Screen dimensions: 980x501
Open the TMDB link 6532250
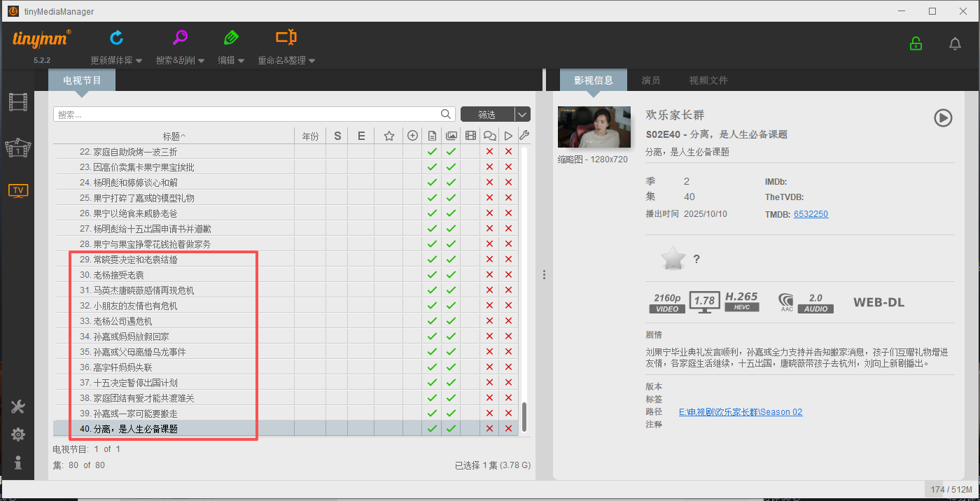point(811,213)
